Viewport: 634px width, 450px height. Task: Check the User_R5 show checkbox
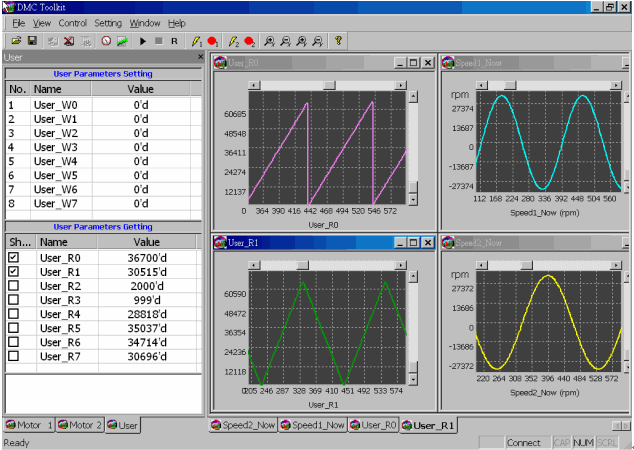(x=13, y=328)
